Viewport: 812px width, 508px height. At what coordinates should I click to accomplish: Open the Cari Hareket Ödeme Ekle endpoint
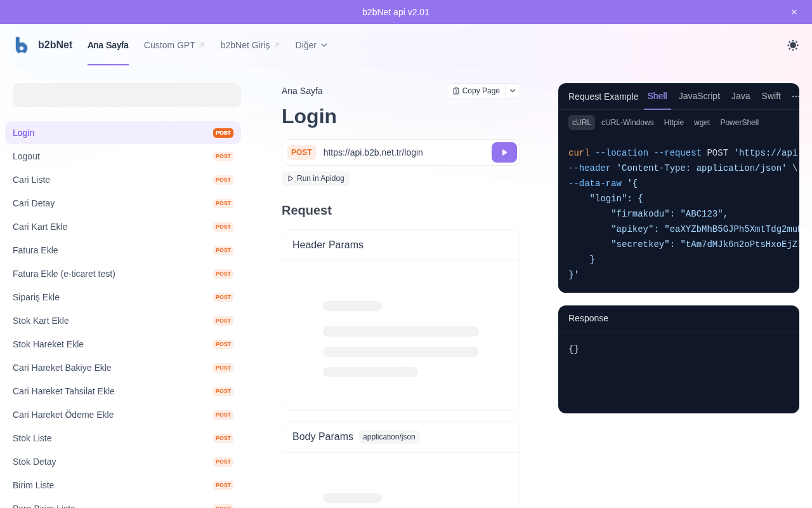(x=123, y=415)
